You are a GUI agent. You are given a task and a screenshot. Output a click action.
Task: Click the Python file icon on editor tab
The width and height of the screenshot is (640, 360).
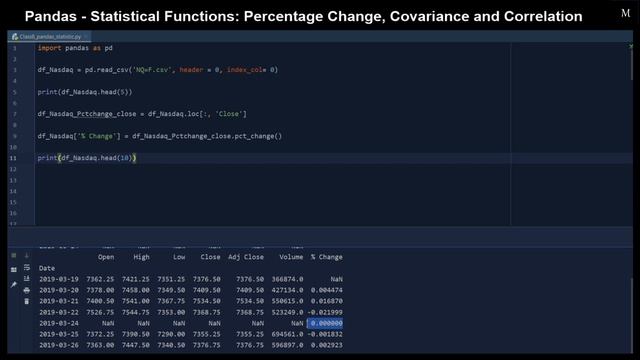pos(15,37)
